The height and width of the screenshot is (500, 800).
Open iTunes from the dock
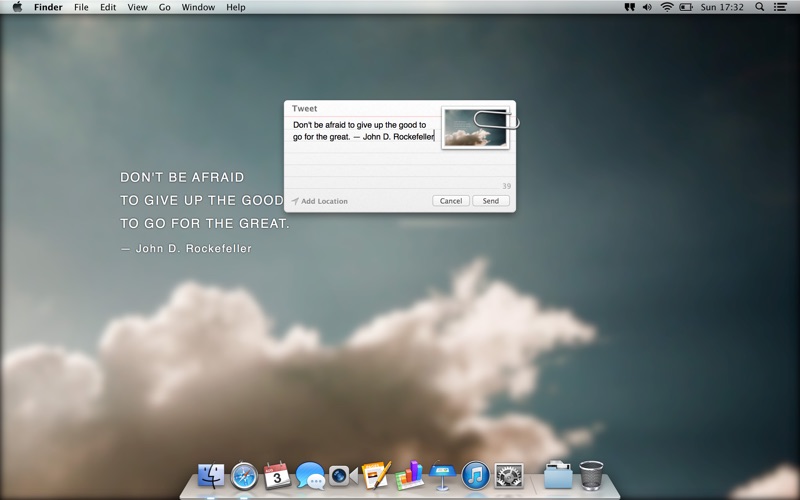coord(476,476)
